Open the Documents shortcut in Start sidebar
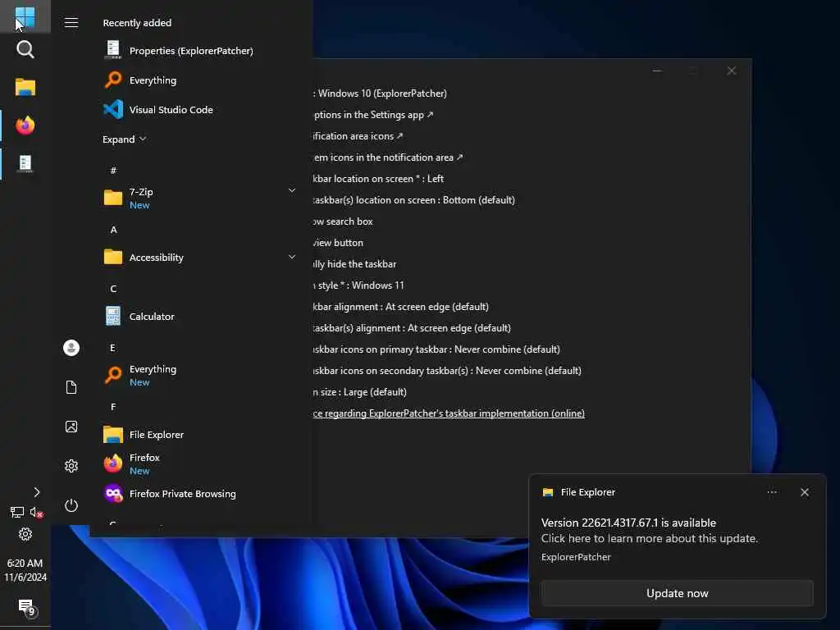Screen dimensions: 840x630 (x=71, y=387)
